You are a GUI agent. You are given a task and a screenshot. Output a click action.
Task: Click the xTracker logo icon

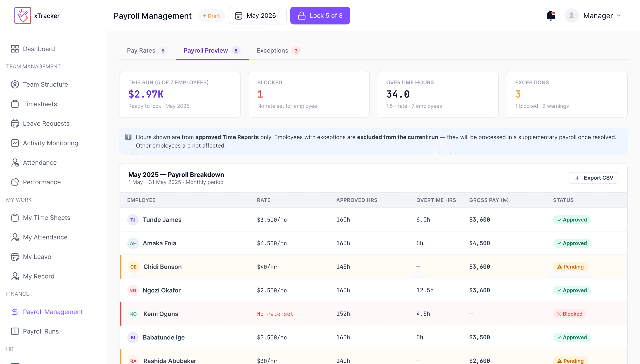pyautogui.click(x=23, y=15)
